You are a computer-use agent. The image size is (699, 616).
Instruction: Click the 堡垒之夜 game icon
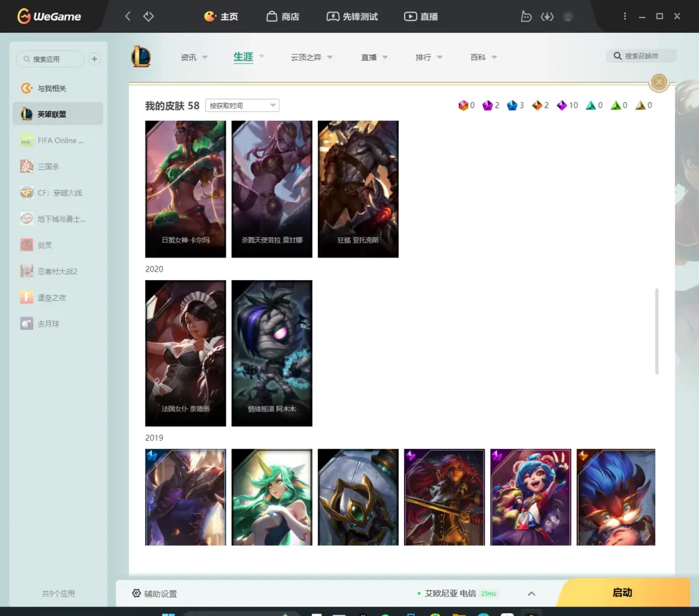point(27,297)
